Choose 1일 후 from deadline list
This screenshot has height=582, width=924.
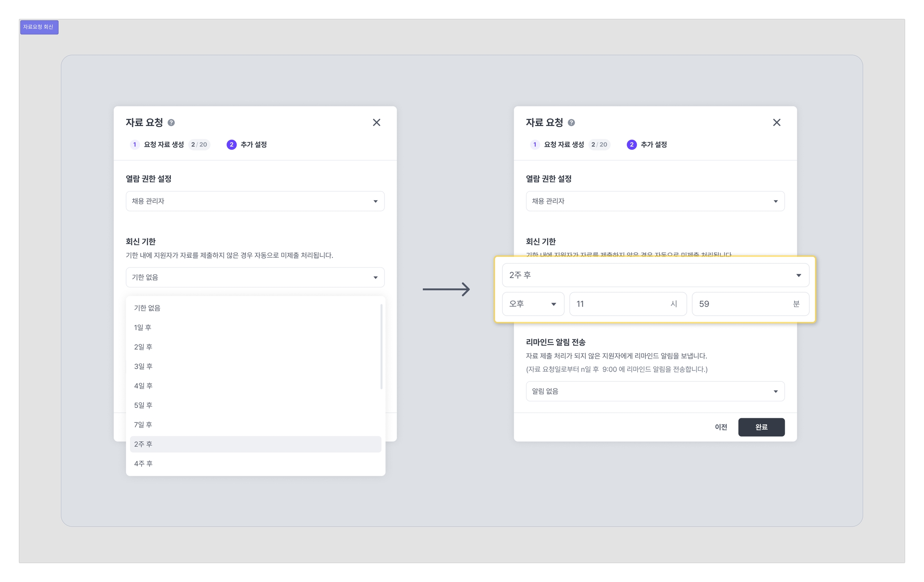click(x=143, y=328)
